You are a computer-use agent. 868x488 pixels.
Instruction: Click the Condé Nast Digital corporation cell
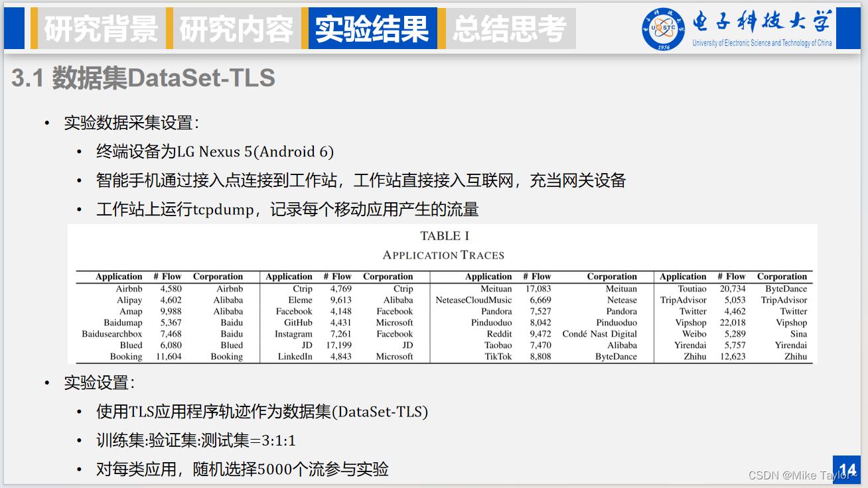(600, 334)
